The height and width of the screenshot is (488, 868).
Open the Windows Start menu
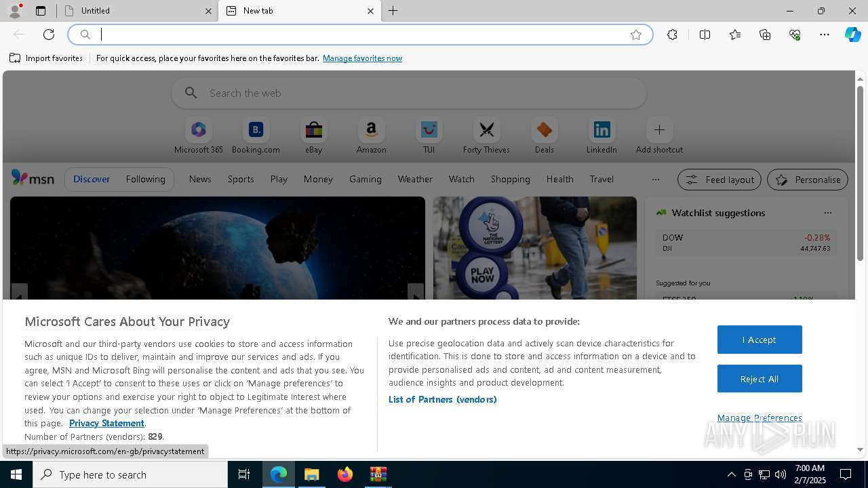click(16, 474)
